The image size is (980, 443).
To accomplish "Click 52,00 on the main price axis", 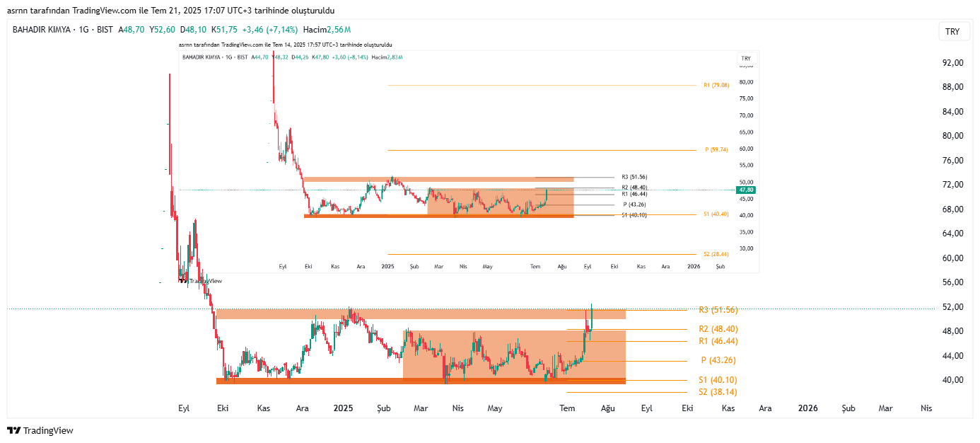I will click(952, 307).
